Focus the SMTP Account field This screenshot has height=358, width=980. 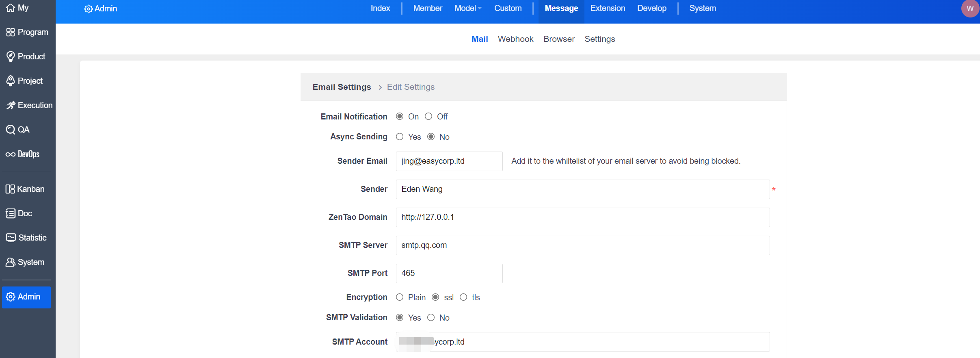click(583, 342)
